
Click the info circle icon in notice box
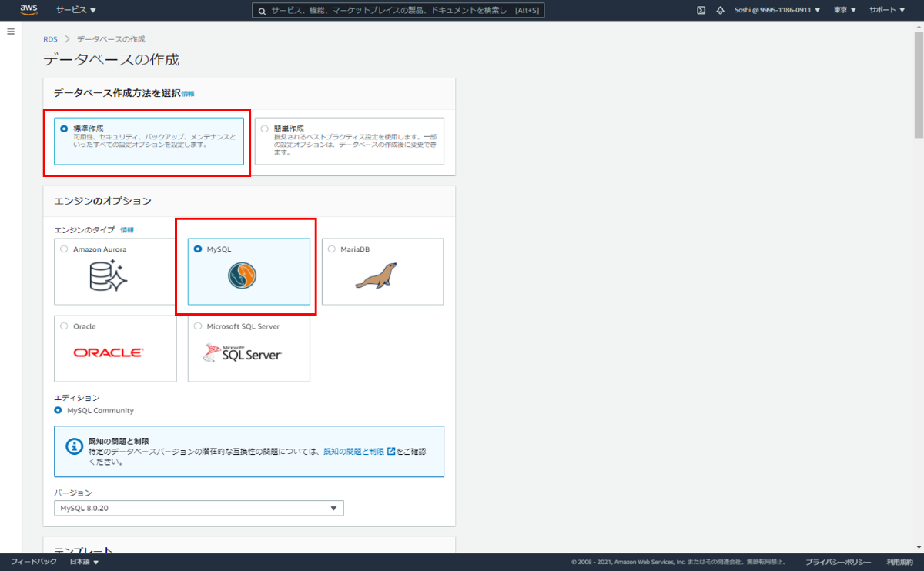tap(74, 446)
